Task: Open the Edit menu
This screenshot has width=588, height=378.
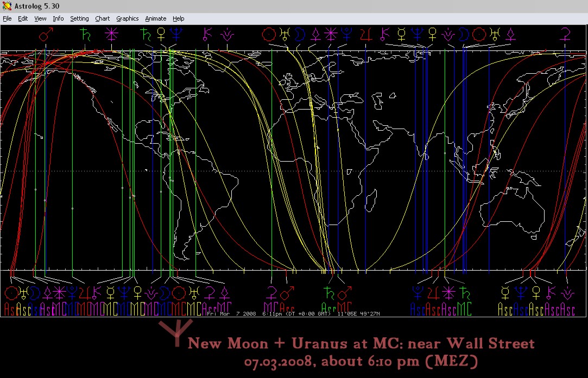Action: (x=22, y=18)
